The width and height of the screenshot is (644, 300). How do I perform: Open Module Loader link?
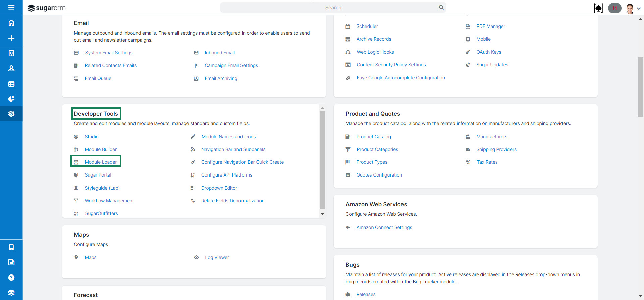click(x=101, y=162)
